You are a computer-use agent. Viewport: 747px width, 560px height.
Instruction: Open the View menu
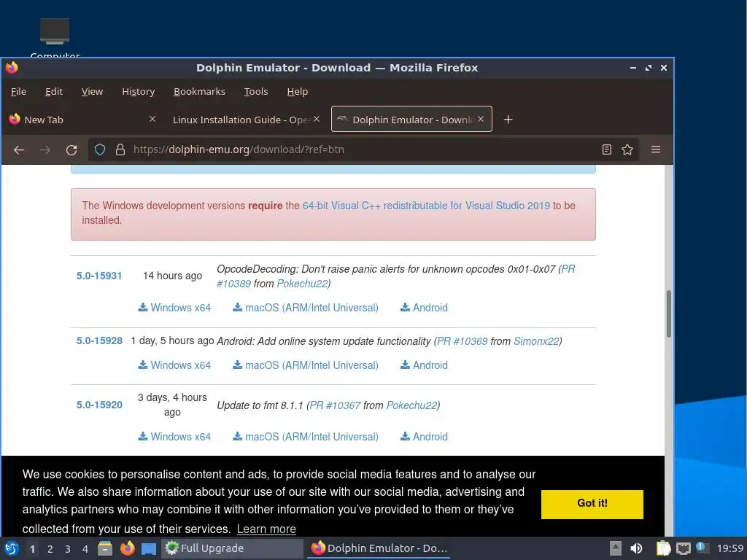click(92, 91)
